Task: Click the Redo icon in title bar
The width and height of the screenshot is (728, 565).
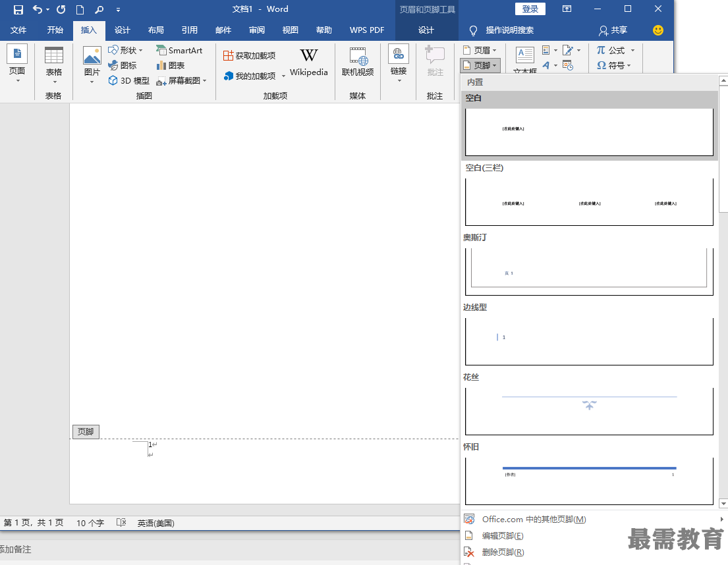Action: click(x=61, y=9)
